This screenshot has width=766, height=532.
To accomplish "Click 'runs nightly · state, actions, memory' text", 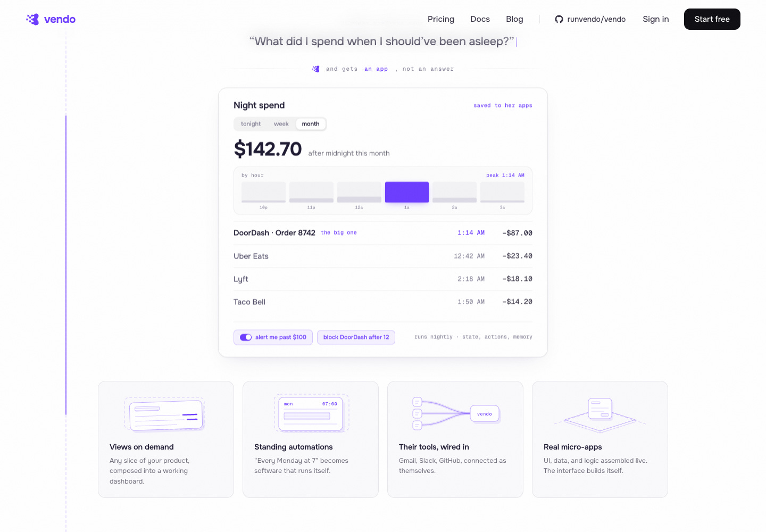I will coord(473,337).
